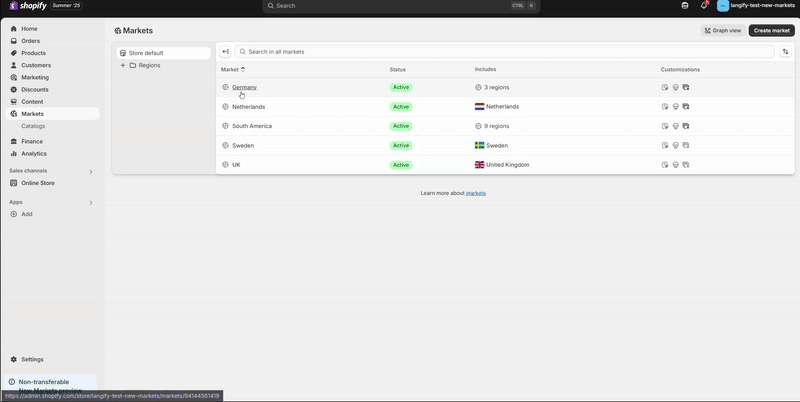The width and height of the screenshot is (800, 402).
Task: Click the Non-transferable info banner
Action: (51, 385)
